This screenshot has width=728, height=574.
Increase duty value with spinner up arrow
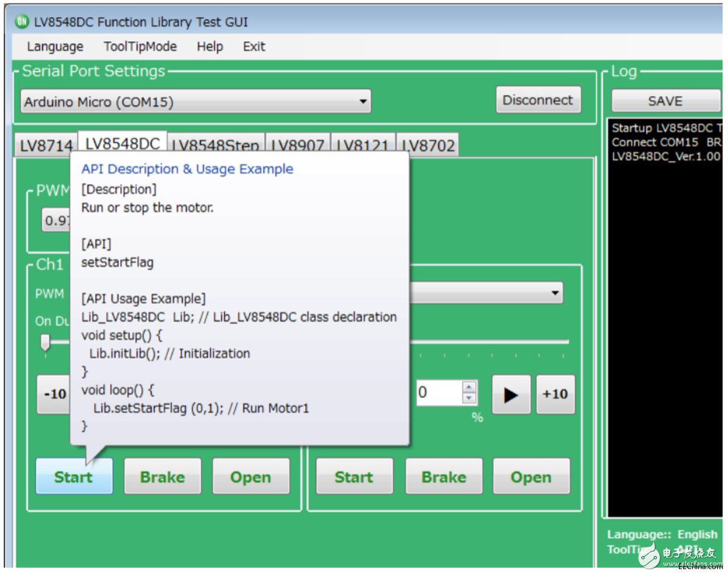coord(469,387)
